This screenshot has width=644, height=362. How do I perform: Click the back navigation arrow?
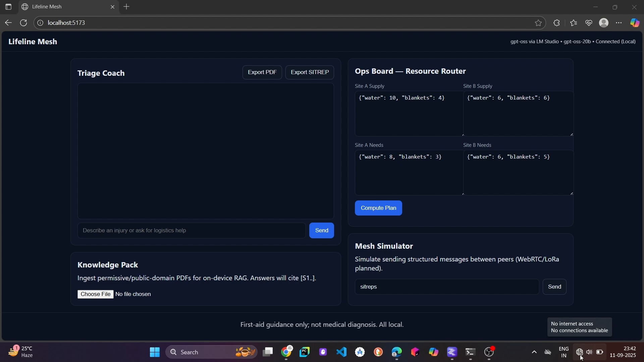pos(8,23)
